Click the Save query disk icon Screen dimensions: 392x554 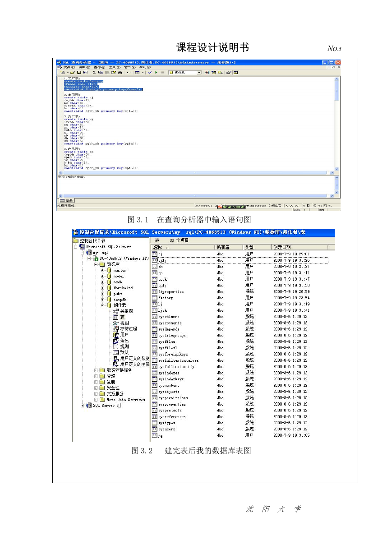coord(79,72)
